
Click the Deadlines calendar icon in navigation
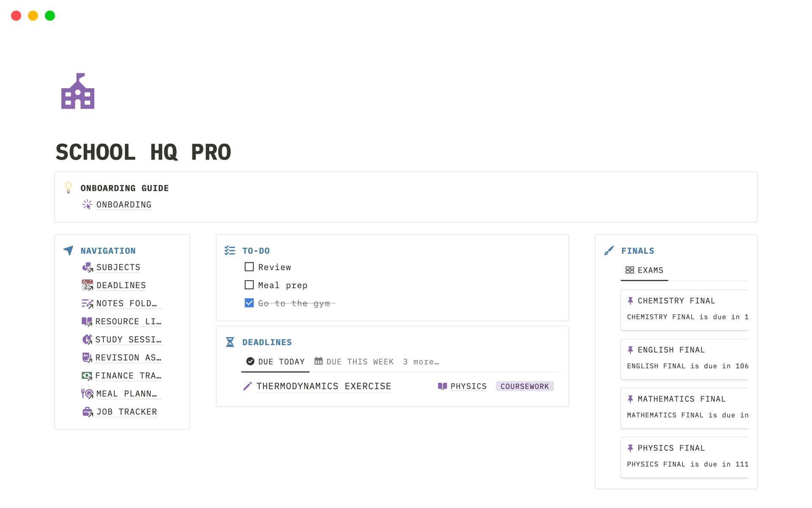point(87,285)
